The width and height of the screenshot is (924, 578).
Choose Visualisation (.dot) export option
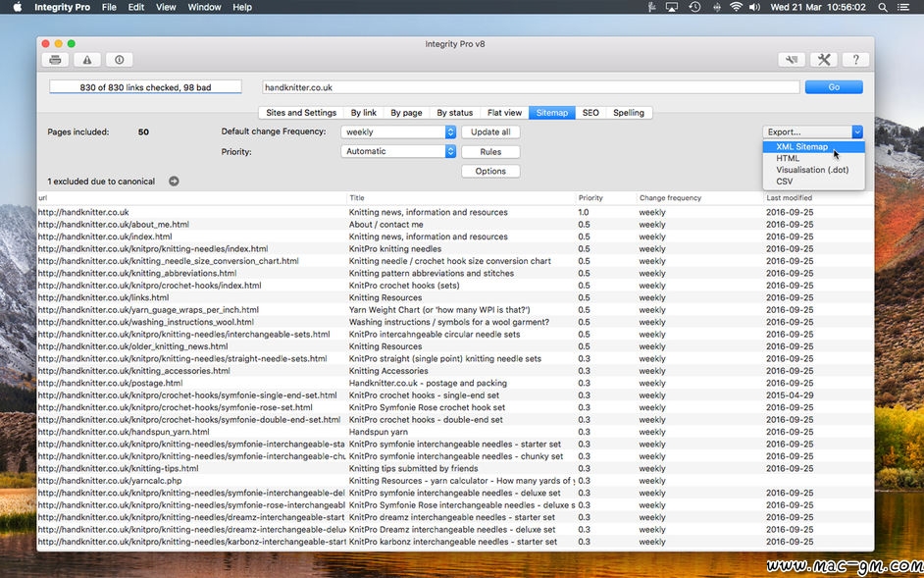pos(813,170)
